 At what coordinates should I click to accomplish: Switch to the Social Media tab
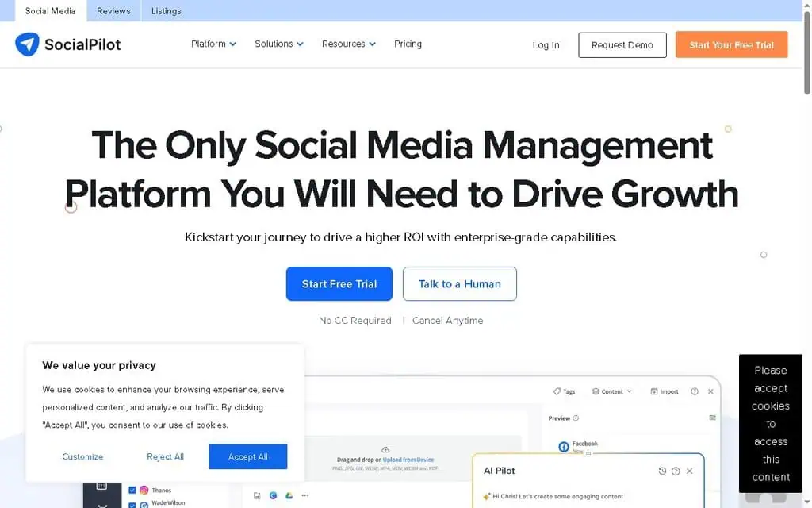coord(50,11)
